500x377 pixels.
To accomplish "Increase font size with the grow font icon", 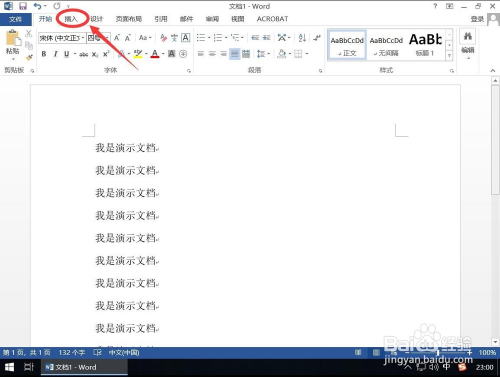I will click(x=117, y=38).
